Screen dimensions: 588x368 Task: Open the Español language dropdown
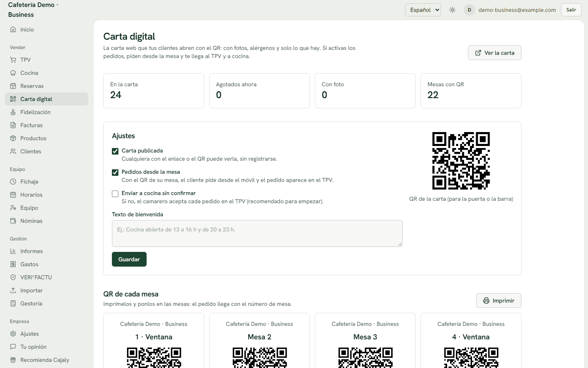[x=423, y=10]
